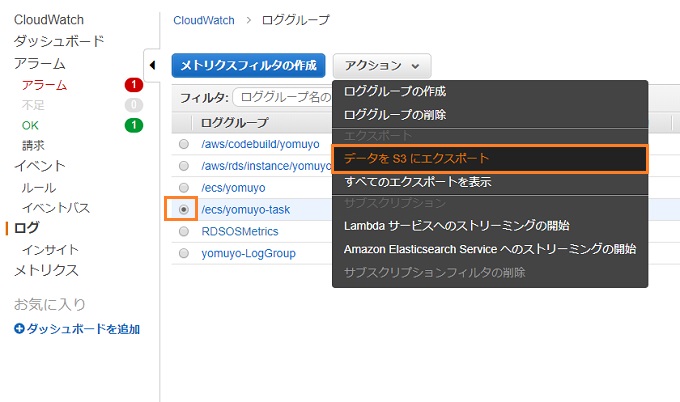Collapse the sidebar with the left arrow
The height and width of the screenshot is (402, 680).
[x=152, y=65]
